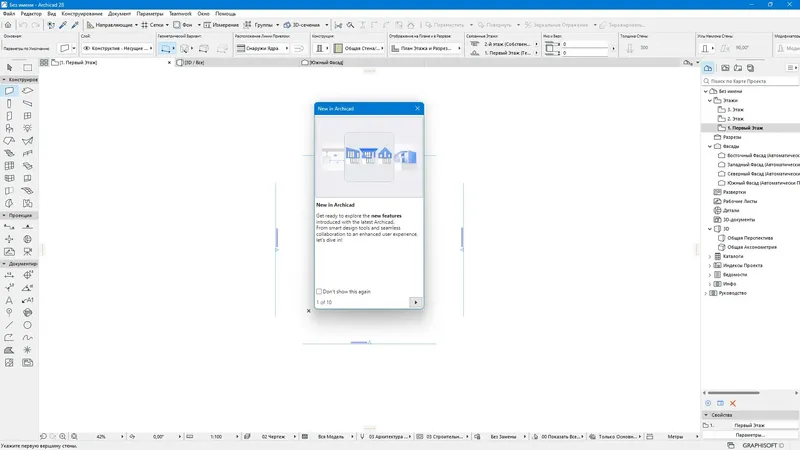The width and height of the screenshot is (800, 450).
Task: Select the straight wall geometry method
Action: click(165, 48)
